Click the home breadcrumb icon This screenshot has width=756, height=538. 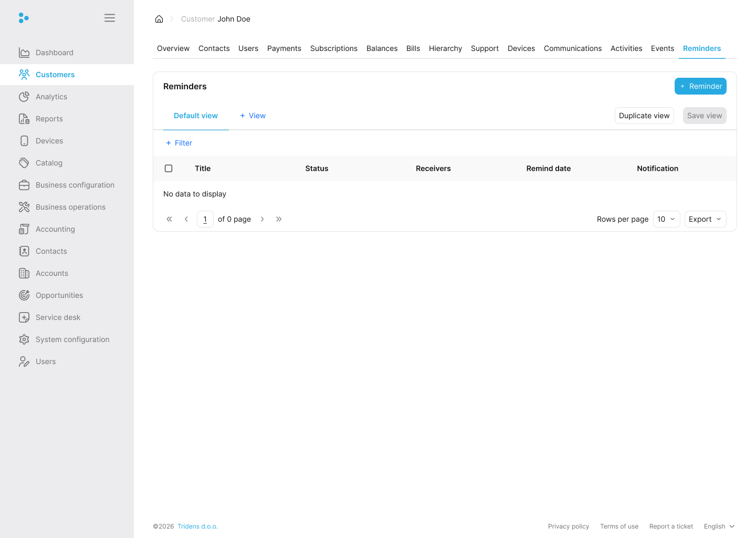[x=159, y=19]
